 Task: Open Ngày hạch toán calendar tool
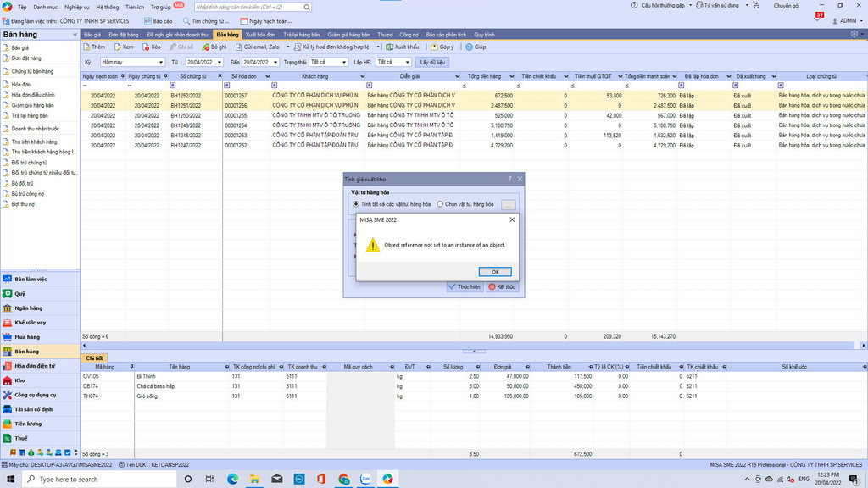(265, 21)
